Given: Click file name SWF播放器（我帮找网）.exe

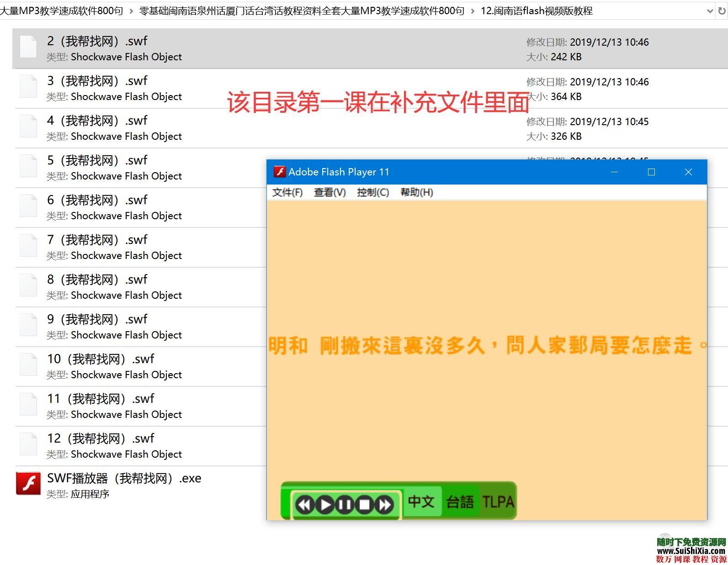Looking at the screenshot, I should (124, 478).
